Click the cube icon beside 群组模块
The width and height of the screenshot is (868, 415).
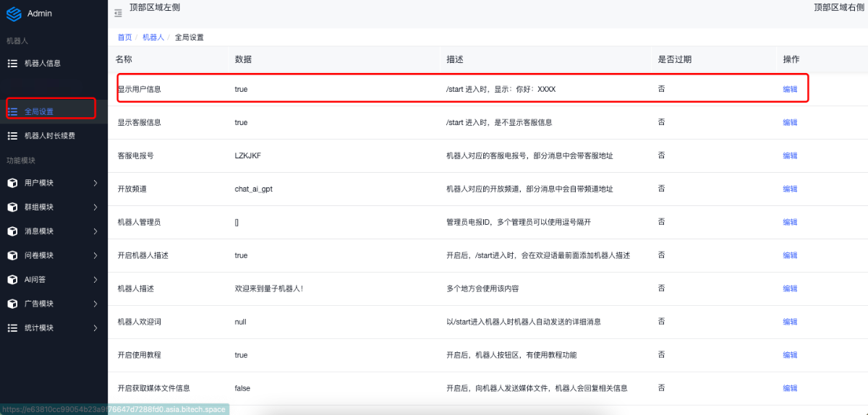click(12, 208)
